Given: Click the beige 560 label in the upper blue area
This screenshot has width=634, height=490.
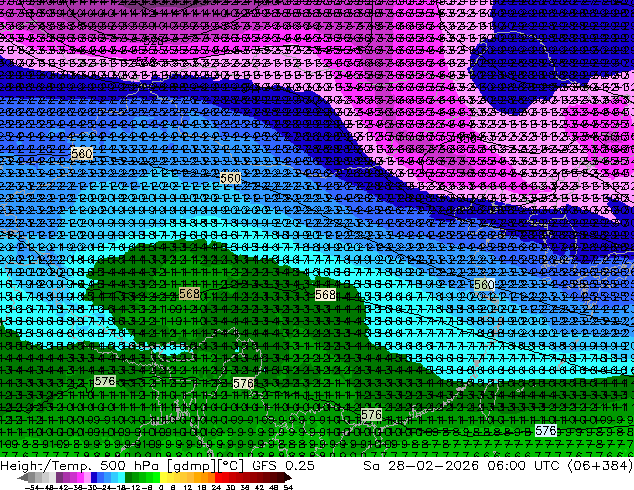Looking at the screenshot, I should [x=230, y=178].
